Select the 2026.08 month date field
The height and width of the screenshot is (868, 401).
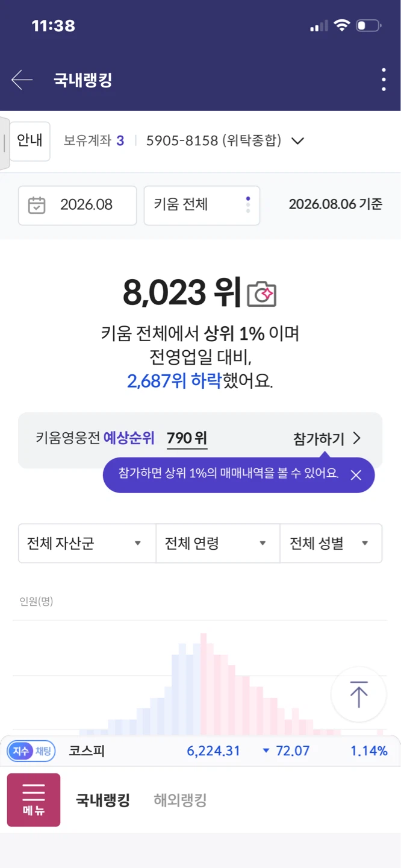point(78,205)
